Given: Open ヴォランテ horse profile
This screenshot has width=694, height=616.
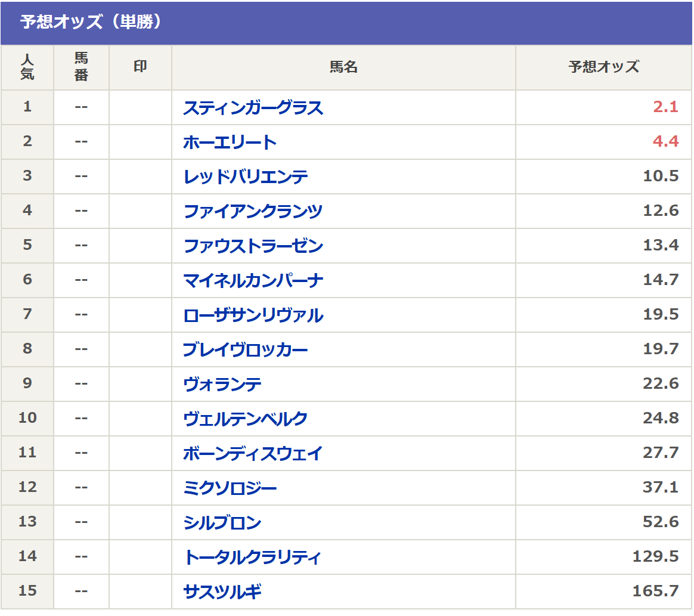Looking at the screenshot, I should tap(222, 385).
